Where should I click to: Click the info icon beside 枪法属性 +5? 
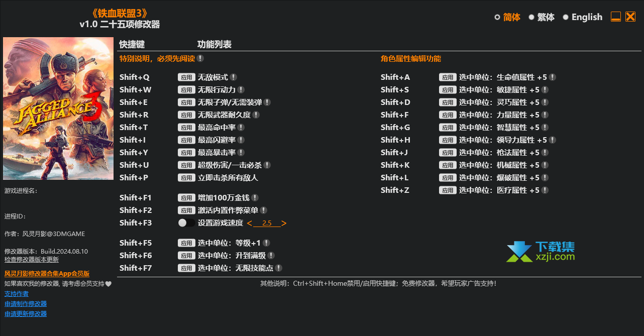point(545,153)
